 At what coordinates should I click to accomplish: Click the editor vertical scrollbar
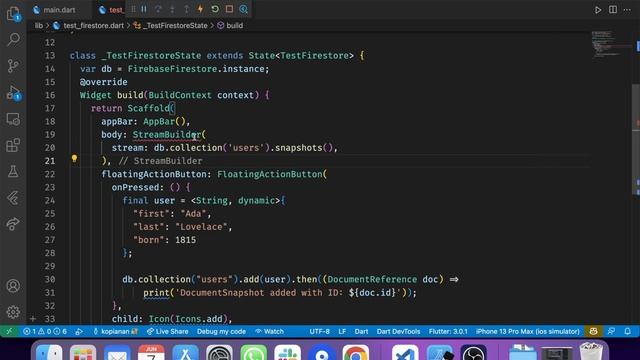636,139
